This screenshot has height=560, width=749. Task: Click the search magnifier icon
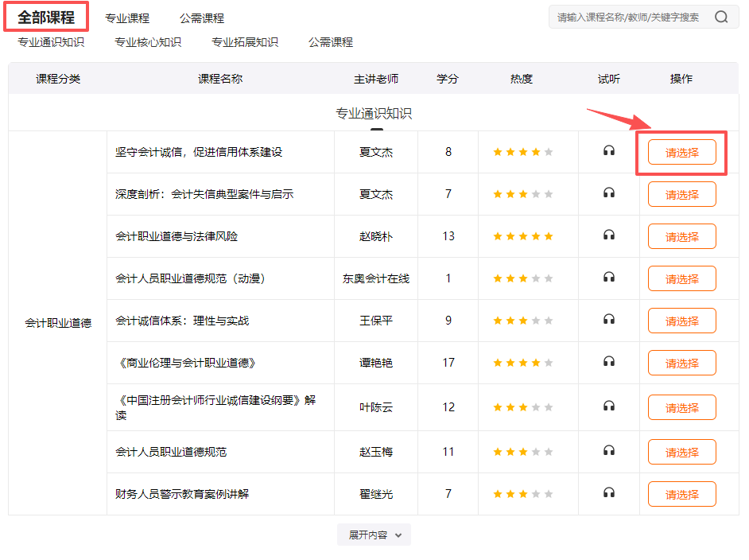(x=721, y=16)
